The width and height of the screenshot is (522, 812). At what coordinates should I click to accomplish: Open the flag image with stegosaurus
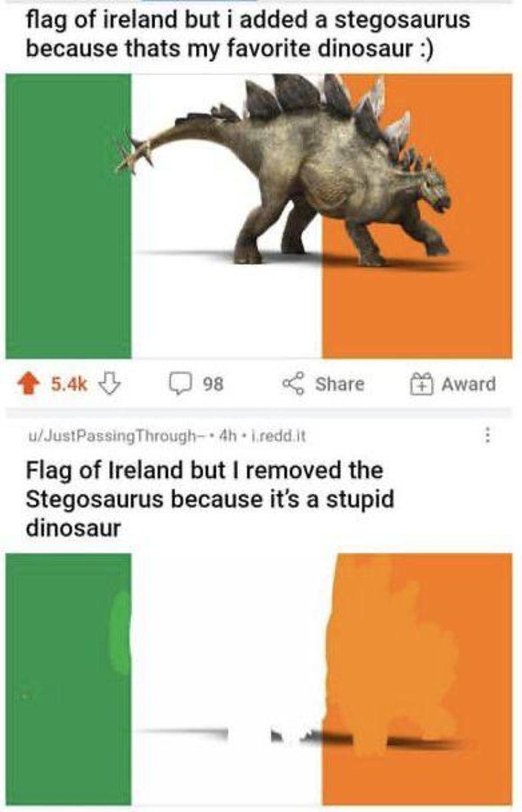coord(259,216)
